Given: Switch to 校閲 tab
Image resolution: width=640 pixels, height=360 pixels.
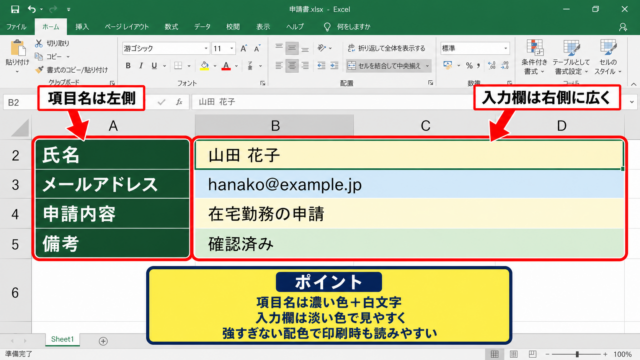Looking at the screenshot, I should (233, 27).
